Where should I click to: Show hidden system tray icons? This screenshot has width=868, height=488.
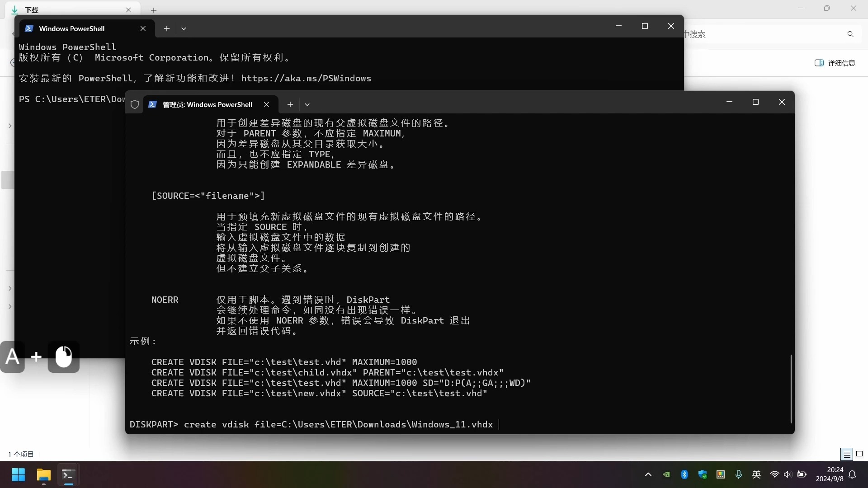(x=648, y=474)
